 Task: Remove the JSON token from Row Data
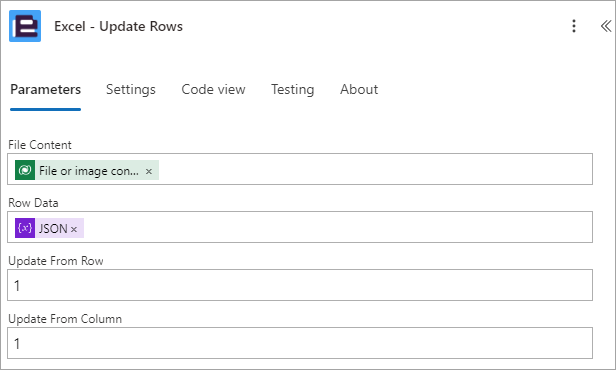click(74, 229)
